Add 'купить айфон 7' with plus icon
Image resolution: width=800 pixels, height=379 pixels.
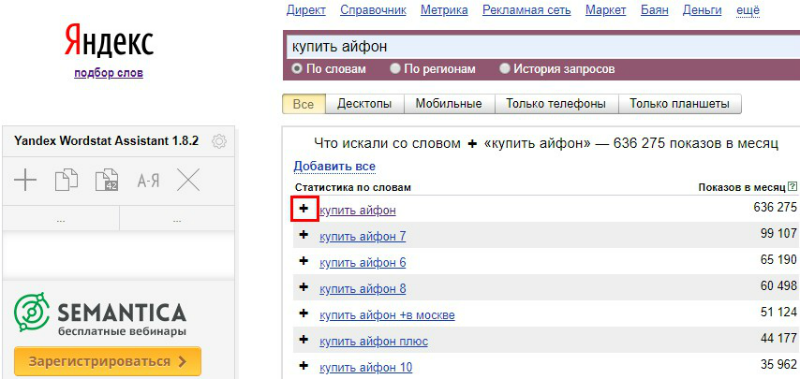304,235
